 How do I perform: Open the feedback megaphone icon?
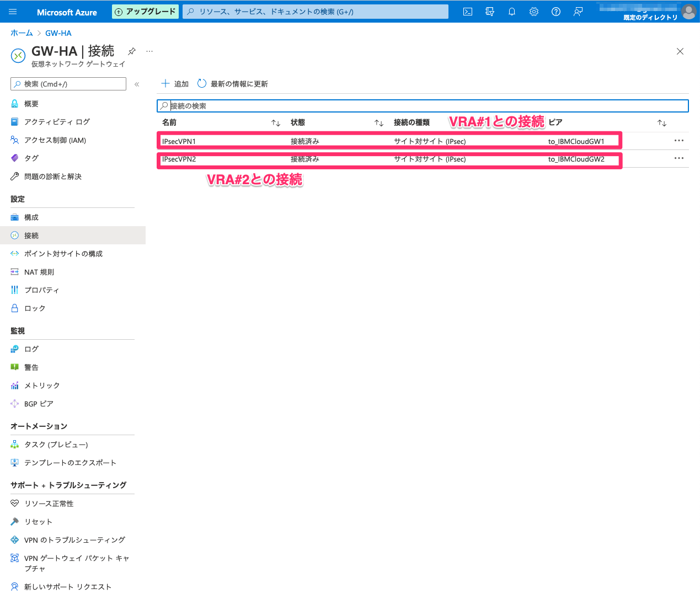pos(578,11)
